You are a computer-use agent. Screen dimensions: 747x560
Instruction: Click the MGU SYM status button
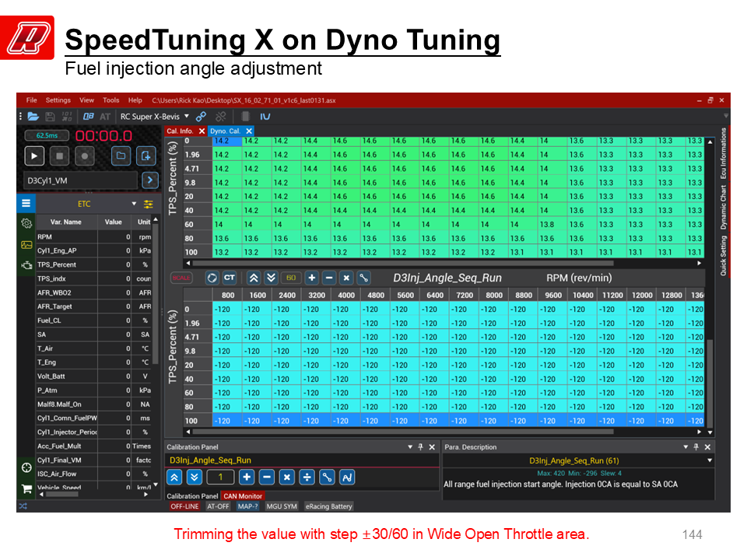(x=282, y=506)
